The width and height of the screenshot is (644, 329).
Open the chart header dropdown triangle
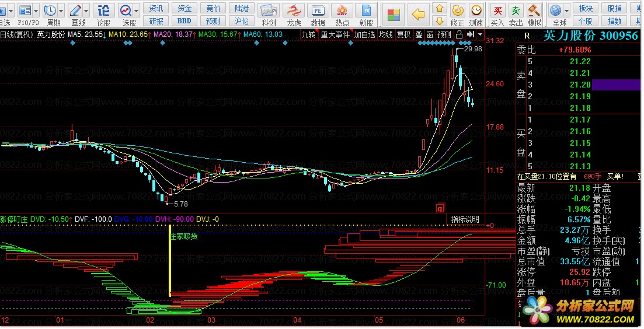pyautogui.click(x=480, y=35)
